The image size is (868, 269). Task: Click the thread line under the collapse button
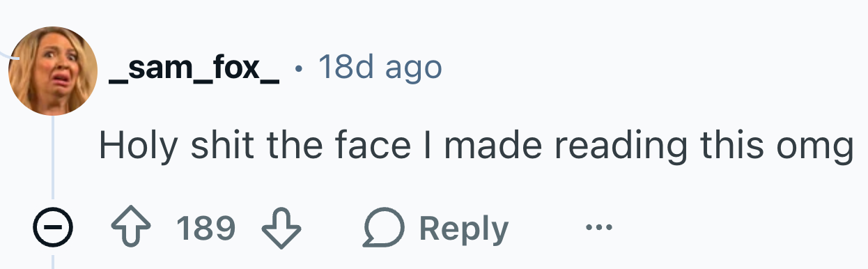tap(53, 257)
